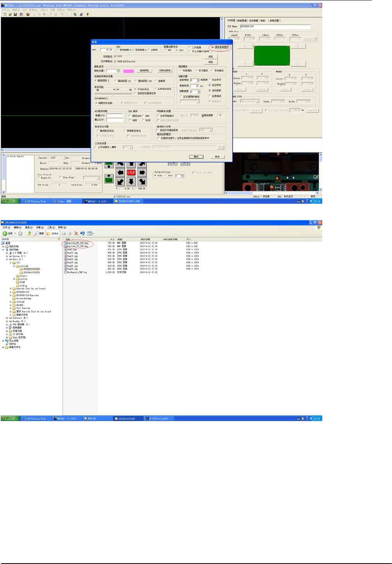Open the color setting dropdown
The height and width of the screenshot is (564, 392).
click(x=118, y=71)
